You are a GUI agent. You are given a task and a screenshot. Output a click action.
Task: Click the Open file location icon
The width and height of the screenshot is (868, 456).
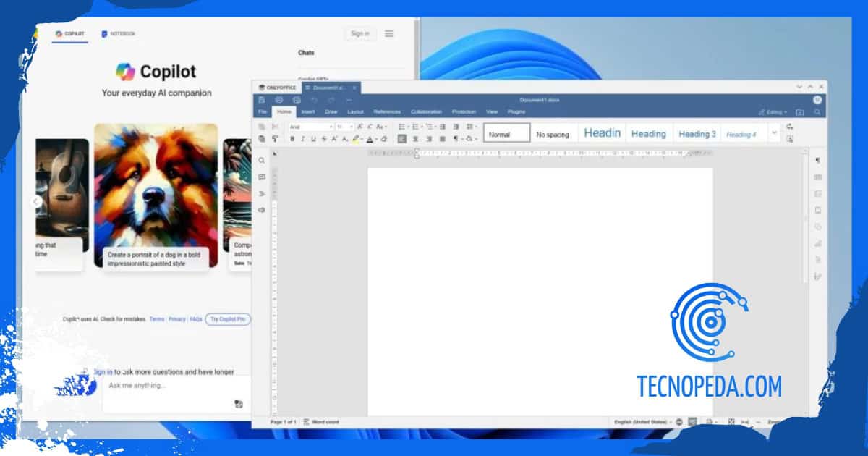(800, 112)
